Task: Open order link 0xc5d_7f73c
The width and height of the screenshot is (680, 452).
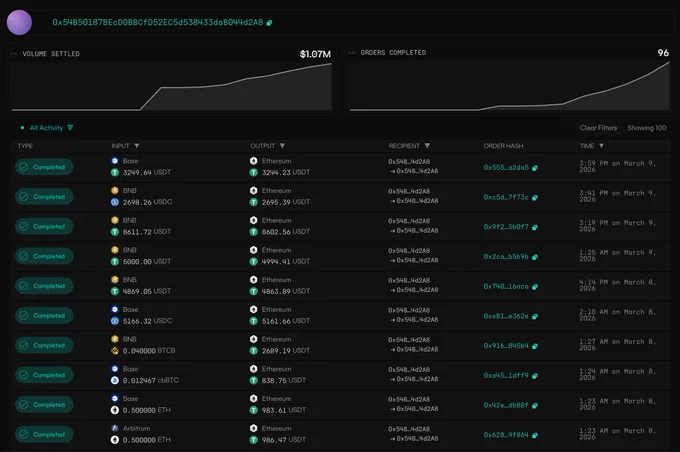Action: click(506, 197)
